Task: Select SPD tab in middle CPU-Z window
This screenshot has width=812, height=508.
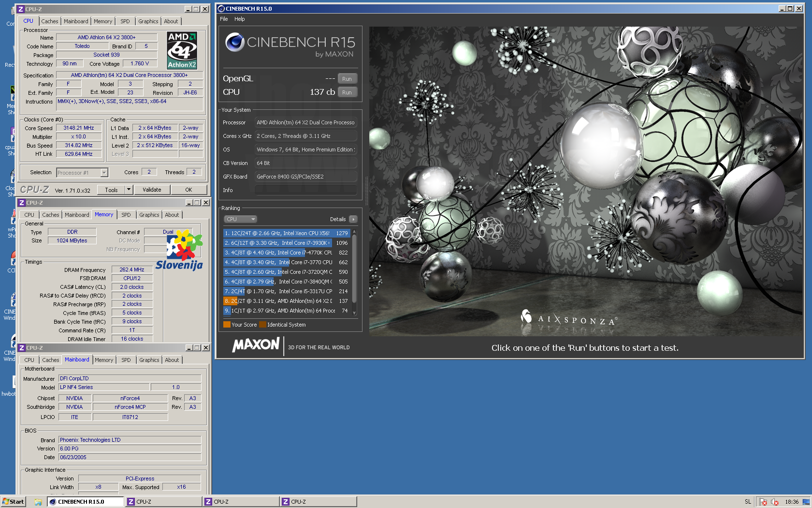Action: tap(126, 215)
